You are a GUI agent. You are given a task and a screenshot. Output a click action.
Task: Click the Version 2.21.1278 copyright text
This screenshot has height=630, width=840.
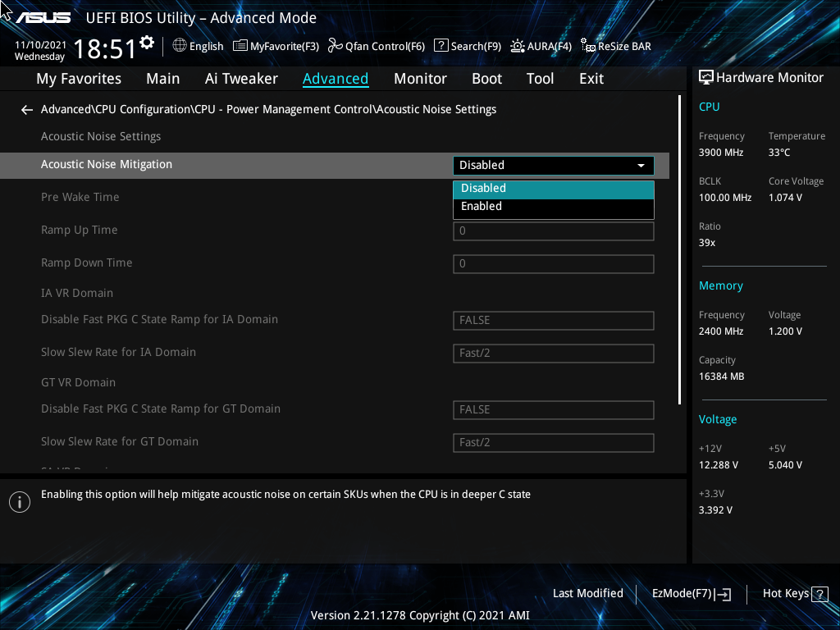coord(420,615)
